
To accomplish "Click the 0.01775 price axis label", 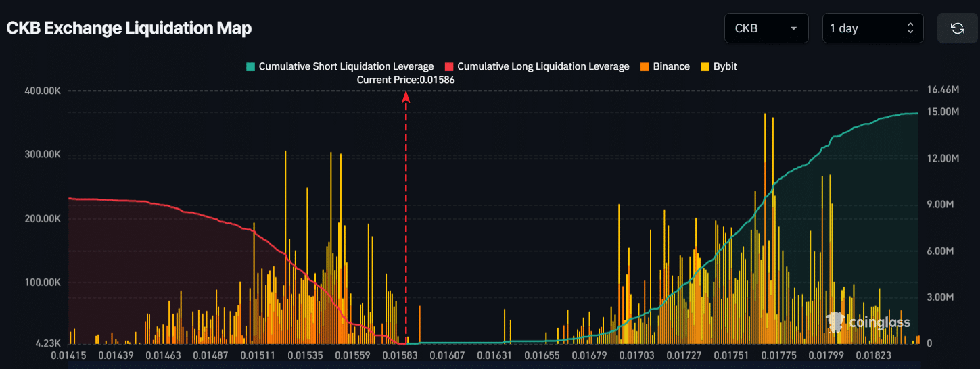I will [x=778, y=355].
